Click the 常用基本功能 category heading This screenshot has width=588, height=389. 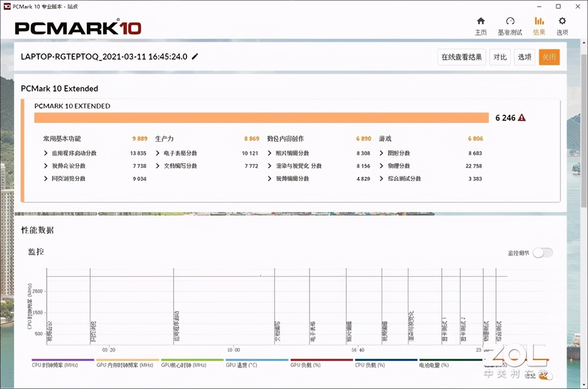pos(62,138)
